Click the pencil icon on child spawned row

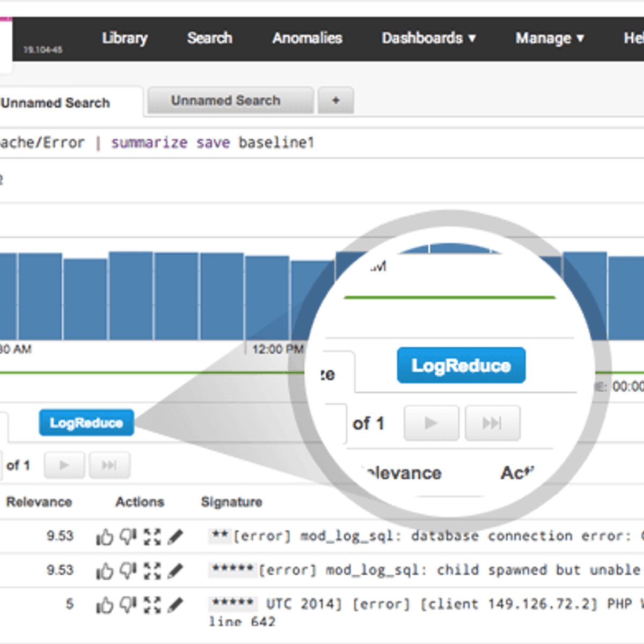pyautogui.click(x=175, y=571)
